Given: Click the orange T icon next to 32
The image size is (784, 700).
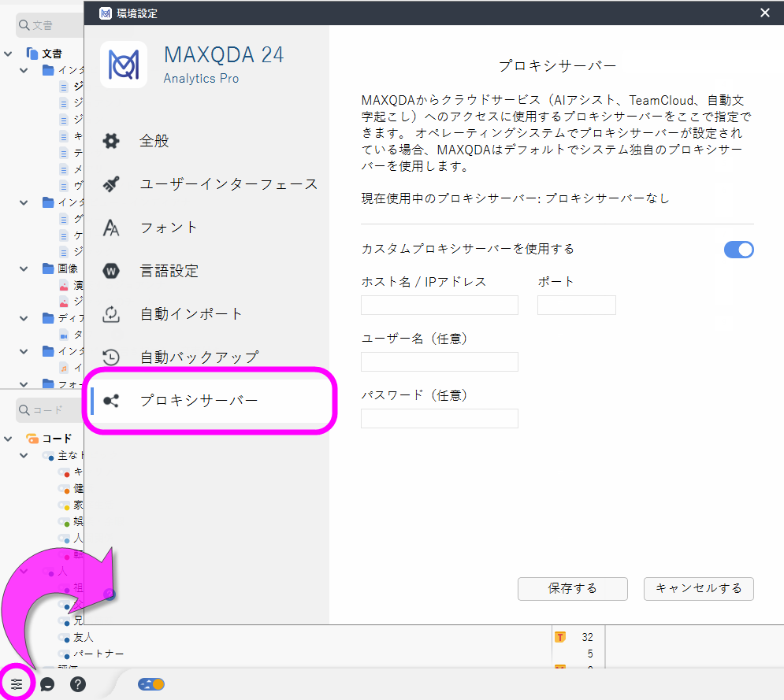Looking at the screenshot, I should point(560,637).
